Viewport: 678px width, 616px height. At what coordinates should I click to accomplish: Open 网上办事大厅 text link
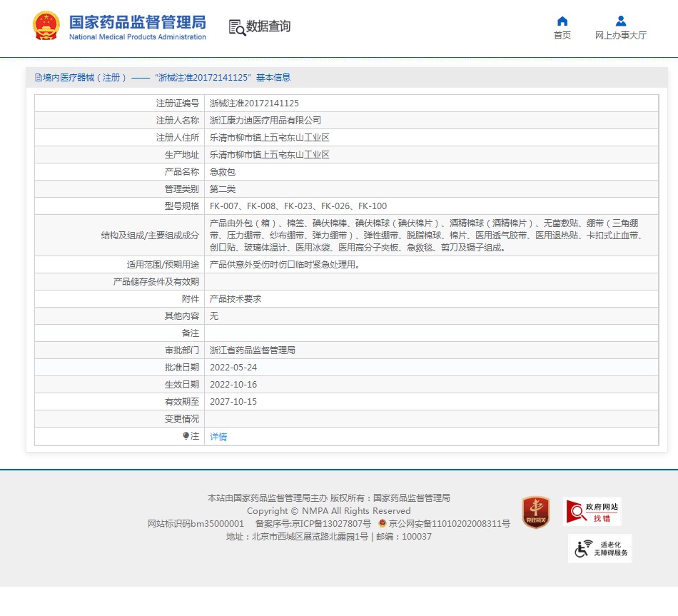pyautogui.click(x=620, y=36)
